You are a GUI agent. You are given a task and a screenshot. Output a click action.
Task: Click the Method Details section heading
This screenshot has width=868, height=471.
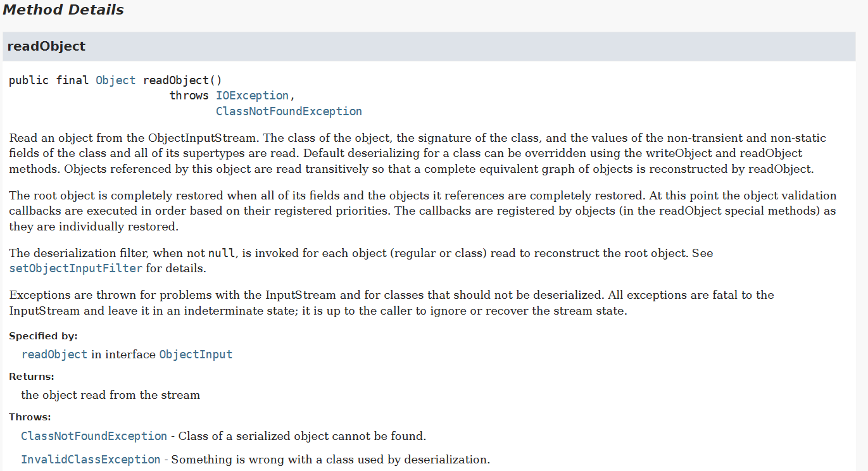63,10
